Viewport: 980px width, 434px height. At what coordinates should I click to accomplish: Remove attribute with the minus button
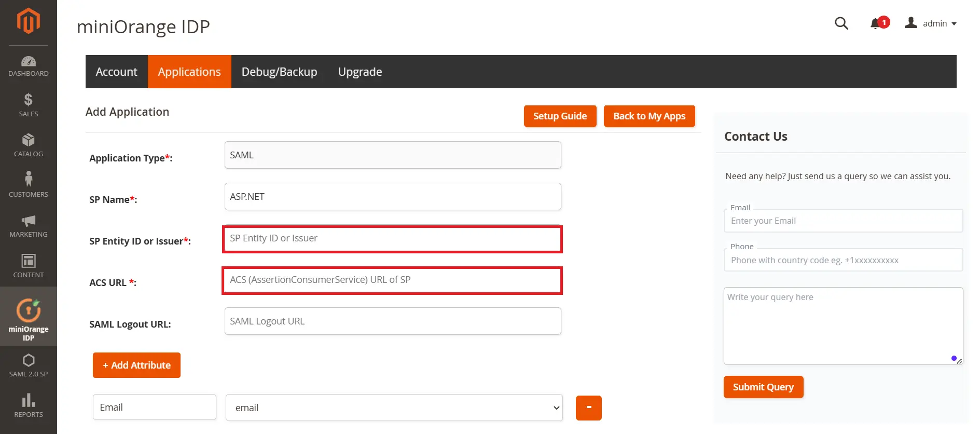coord(589,408)
